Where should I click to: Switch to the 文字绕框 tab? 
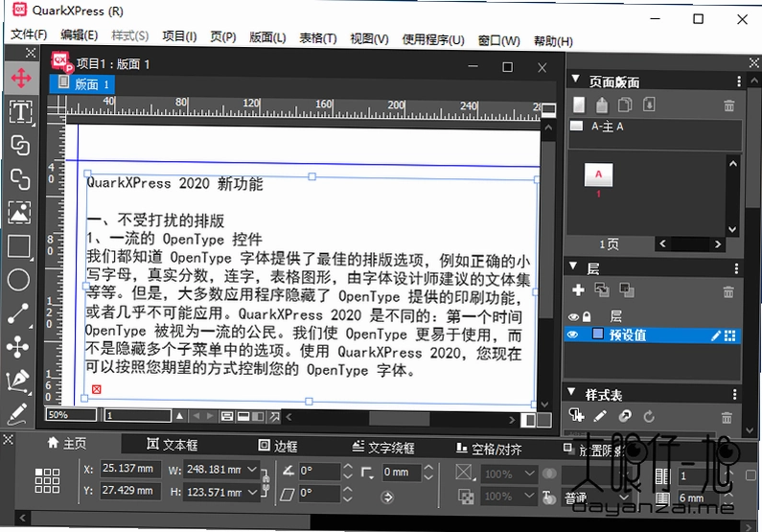pos(383,448)
